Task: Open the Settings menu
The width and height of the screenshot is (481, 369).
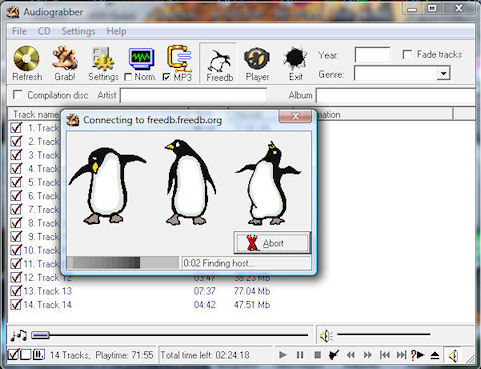Action: coord(78,31)
